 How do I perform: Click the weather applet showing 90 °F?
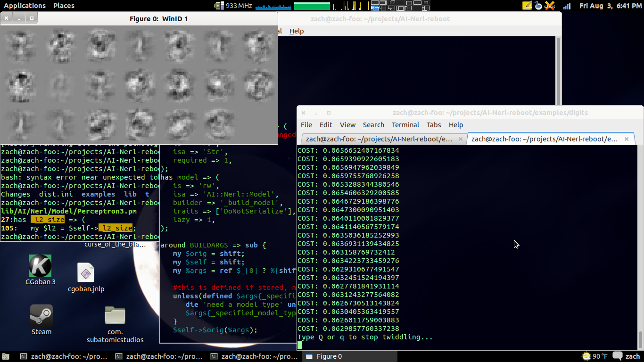tap(595, 356)
